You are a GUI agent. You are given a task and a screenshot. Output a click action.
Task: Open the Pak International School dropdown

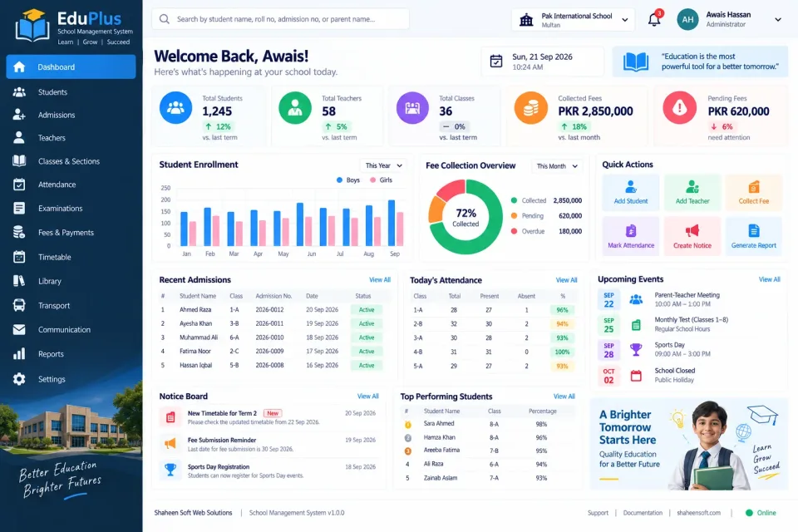point(573,20)
